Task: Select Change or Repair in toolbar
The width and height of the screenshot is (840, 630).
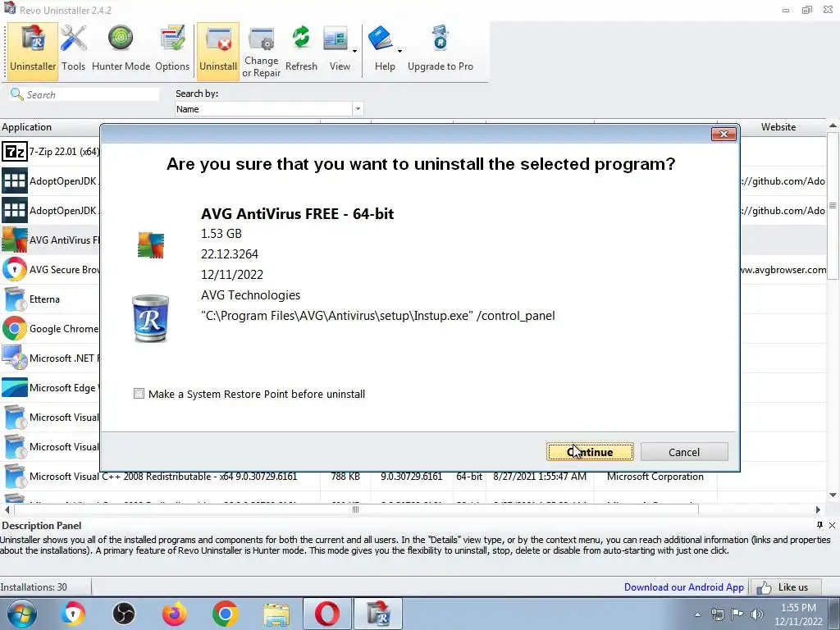Action: [262, 52]
